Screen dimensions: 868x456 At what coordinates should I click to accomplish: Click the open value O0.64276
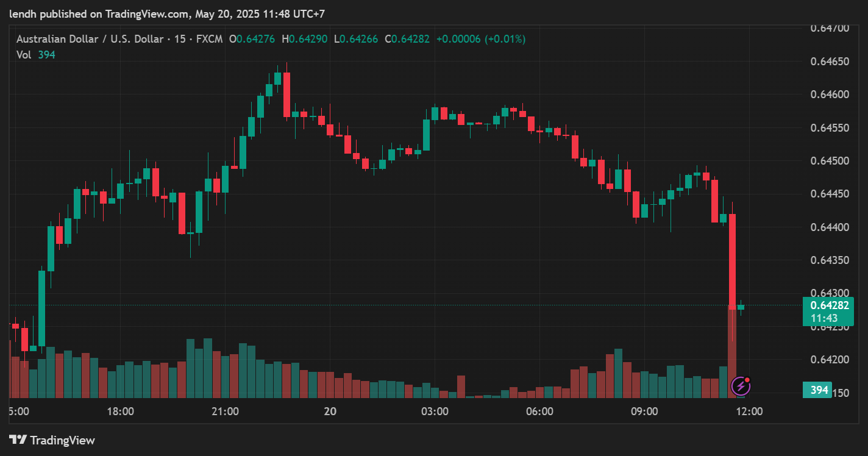(252, 39)
